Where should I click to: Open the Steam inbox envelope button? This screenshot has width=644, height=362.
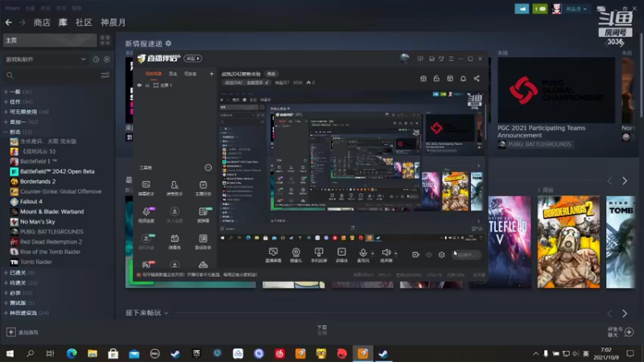tap(539, 9)
